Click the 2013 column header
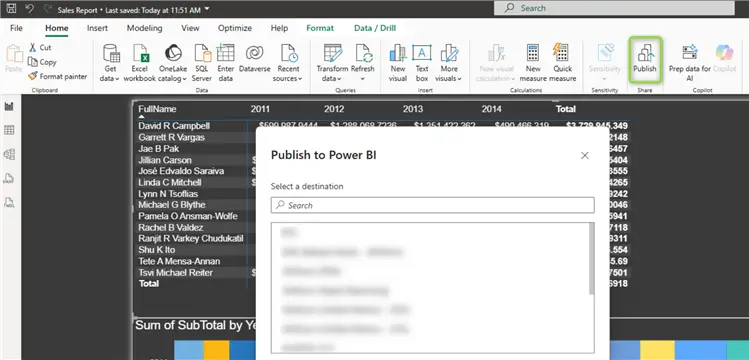Image resolution: width=749 pixels, height=360 pixels. (x=413, y=109)
